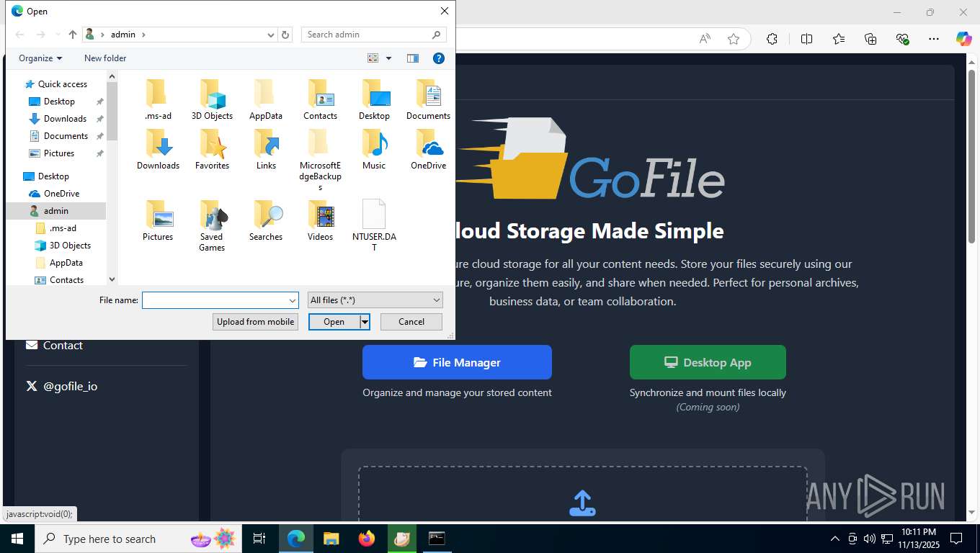Click the chevron after admin in address path
This screenshot has height=553, width=980.
pyautogui.click(x=143, y=35)
